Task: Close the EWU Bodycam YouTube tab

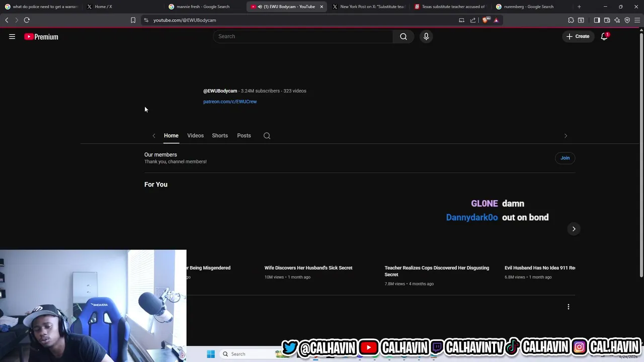Action: click(x=321, y=7)
